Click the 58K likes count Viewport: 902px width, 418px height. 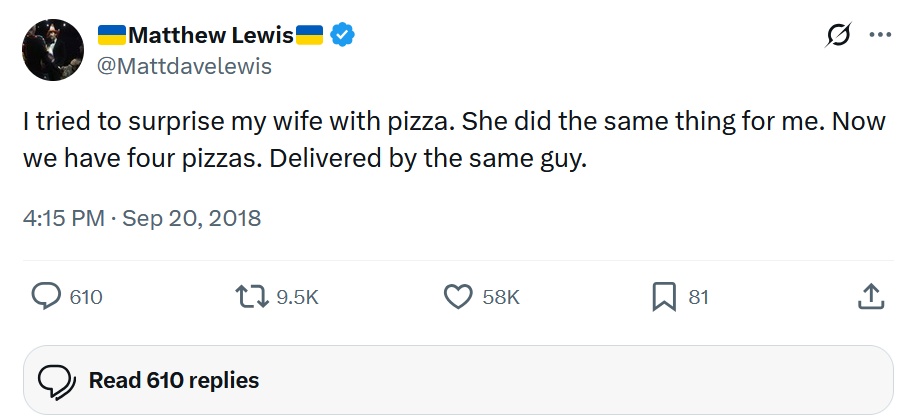(500, 297)
